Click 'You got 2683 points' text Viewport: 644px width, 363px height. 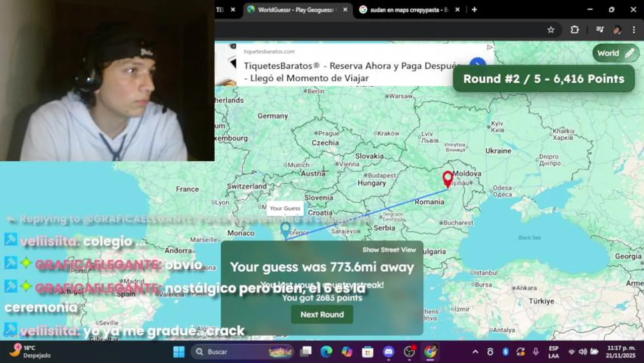[x=322, y=298]
